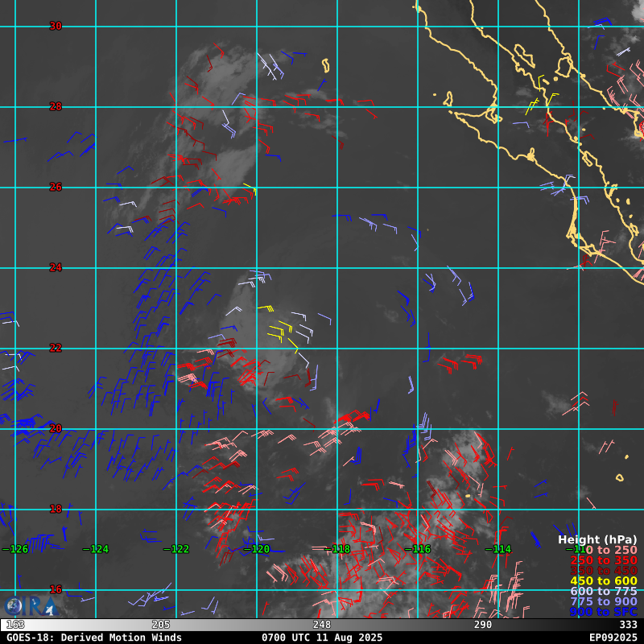Screen dimensions: 644x644
Task: Click the grayscale bar value 333
Action: pyautogui.click(x=629, y=625)
